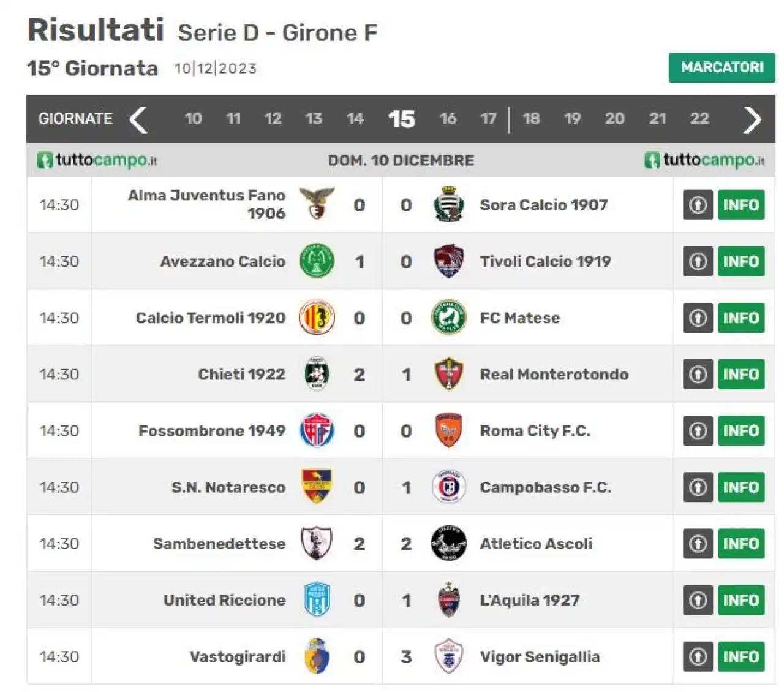Click the Fossombrone 1949 team crest
This screenshot has height=692, width=784.
click(x=317, y=430)
